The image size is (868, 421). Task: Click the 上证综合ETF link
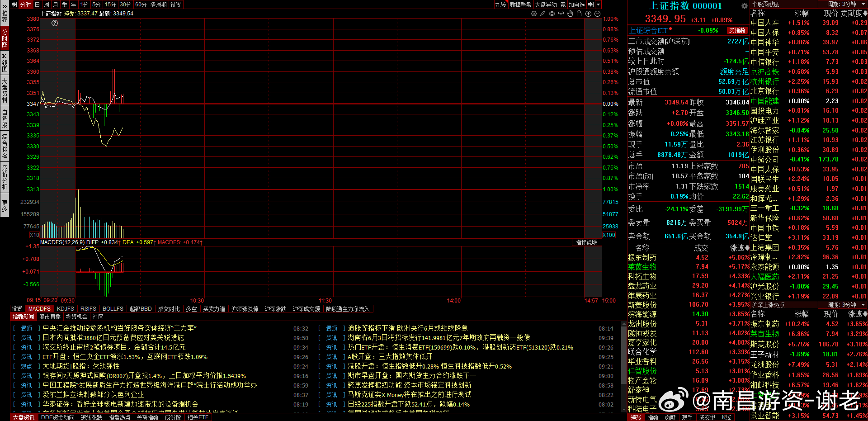pyautogui.click(x=648, y=30)
